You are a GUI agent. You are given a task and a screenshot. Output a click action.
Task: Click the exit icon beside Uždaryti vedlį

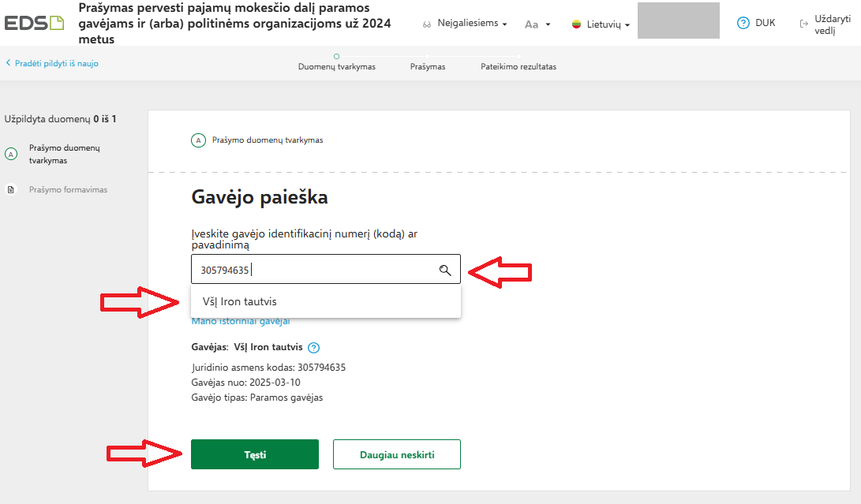click(x=804, y=24)
